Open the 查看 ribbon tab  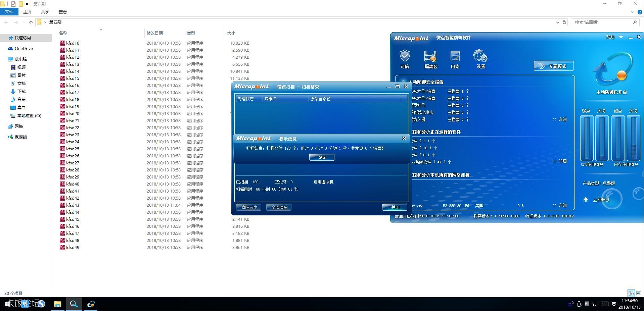63,12
